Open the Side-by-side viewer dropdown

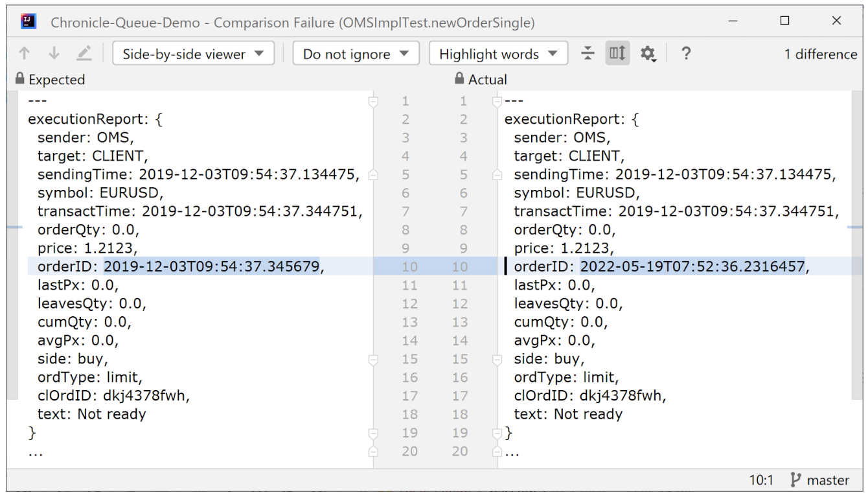pyautogui.click(x=193, y=54)
